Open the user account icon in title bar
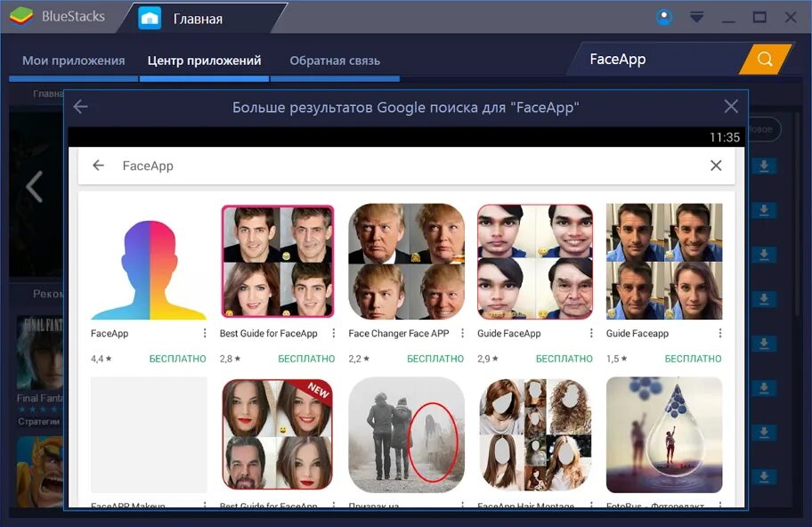The image size is (812, 527). coord(664,18)
